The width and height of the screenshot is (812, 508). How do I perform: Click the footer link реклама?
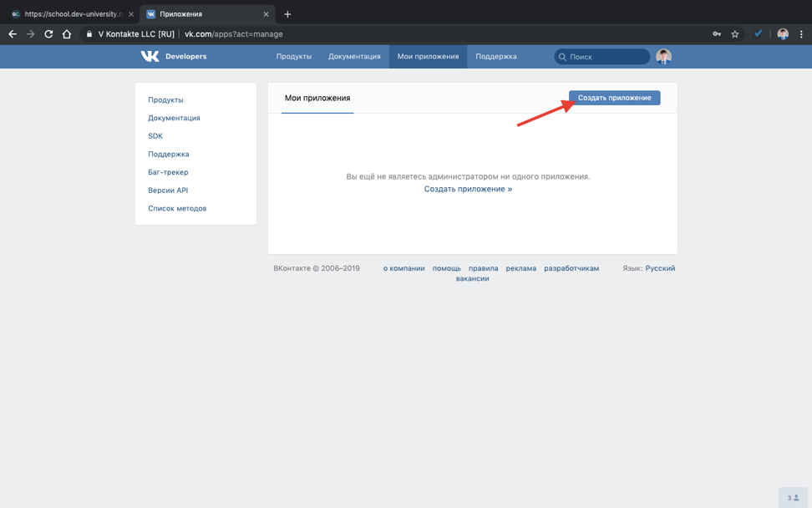[521, 268]
